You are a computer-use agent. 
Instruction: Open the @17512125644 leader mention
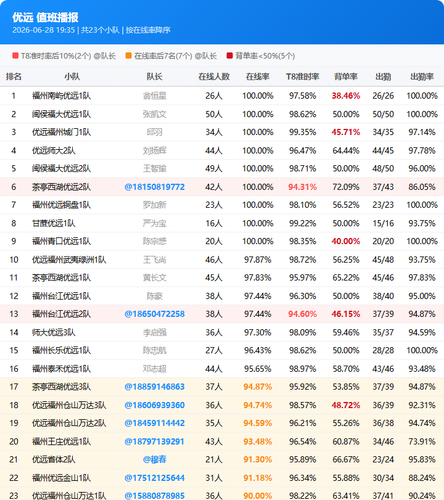pyautogui.click(x=154, y=478)
